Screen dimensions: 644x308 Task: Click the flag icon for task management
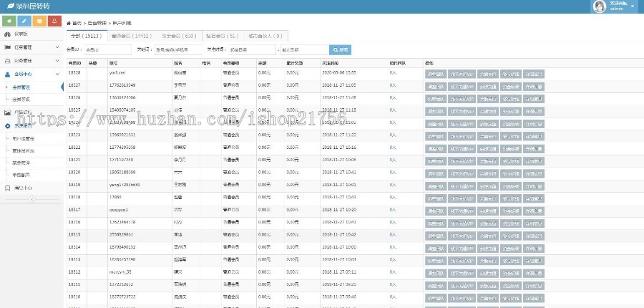click(x=7, y=47)
